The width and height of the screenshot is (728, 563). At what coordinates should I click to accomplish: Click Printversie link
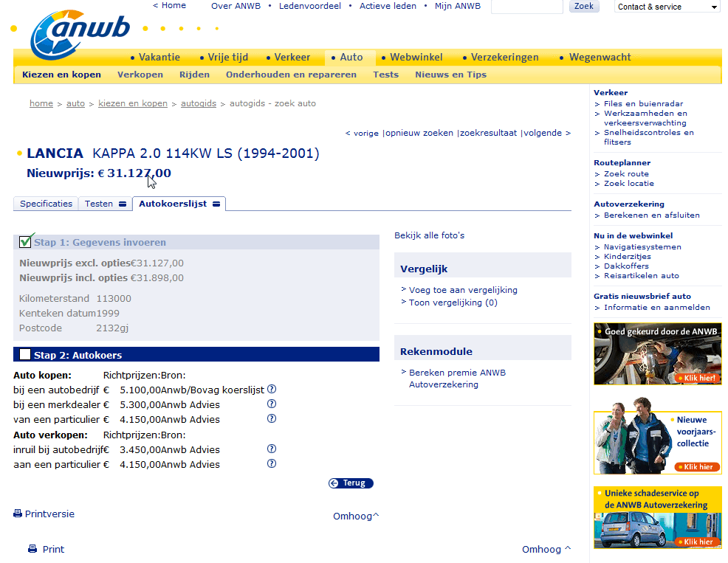coord(49,514)
